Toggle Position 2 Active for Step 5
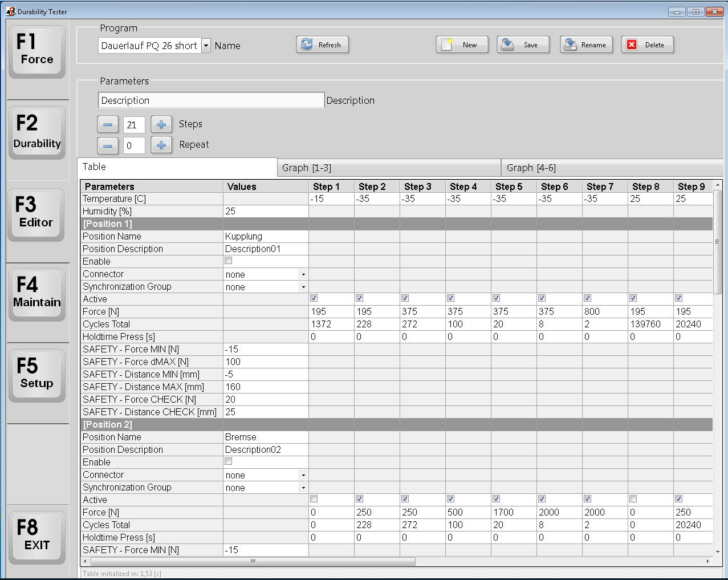The image size is (728, 580). pos(496,499)
